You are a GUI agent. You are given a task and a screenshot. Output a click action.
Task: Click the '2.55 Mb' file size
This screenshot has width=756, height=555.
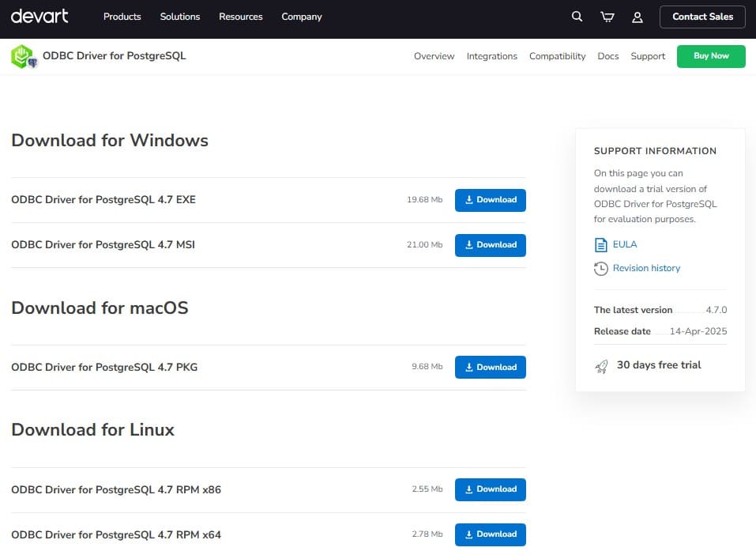[427, 489]
